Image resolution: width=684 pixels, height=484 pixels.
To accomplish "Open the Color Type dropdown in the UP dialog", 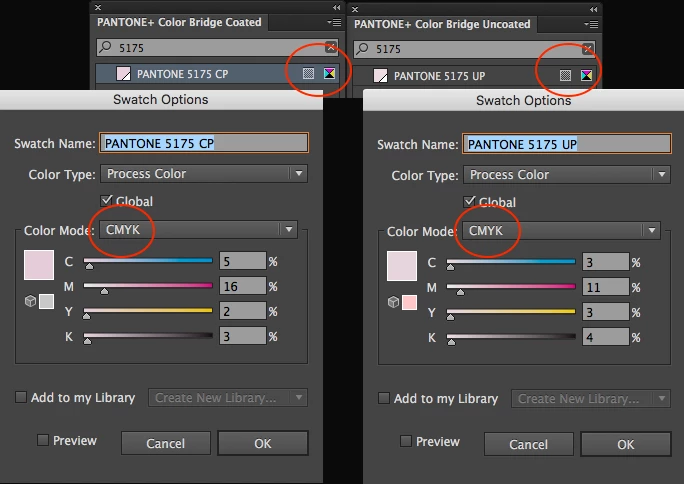I will click(567, 174).
